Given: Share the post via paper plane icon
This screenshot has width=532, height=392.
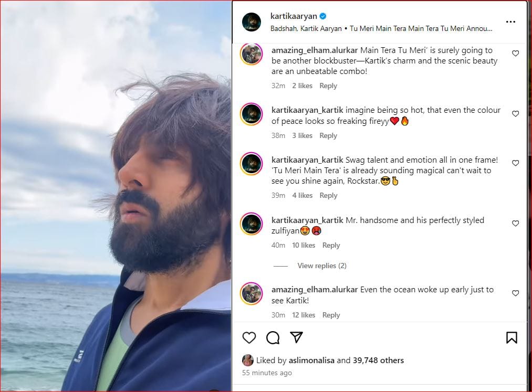Looking at the screenshot, I should pyautogui.click(x=296, y=337).
